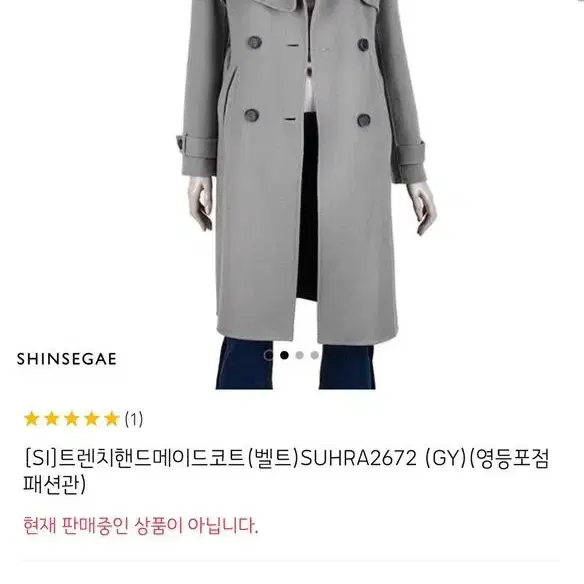Select the active black carousel dot
This screenshot has height=584, width=584.
click(x=285, y=355)
